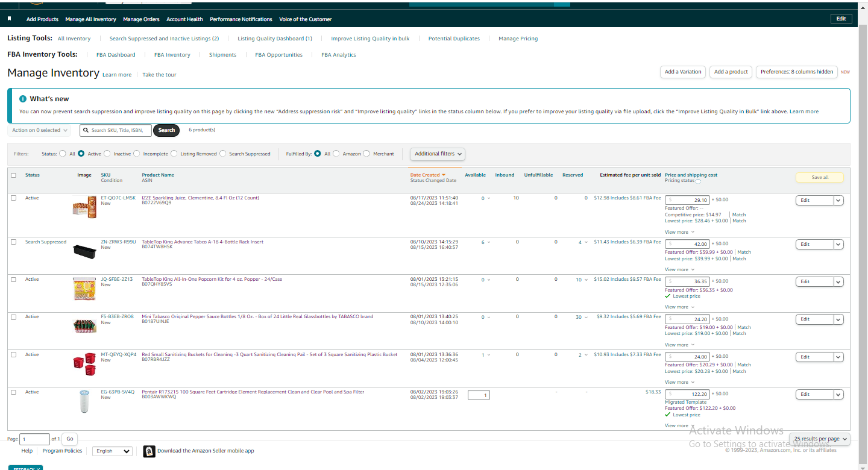Open the Mini Tabasco bottles product thumbnail
This screenshot has width=868, height=470.
pyautogui.click(x=84, y=326)
